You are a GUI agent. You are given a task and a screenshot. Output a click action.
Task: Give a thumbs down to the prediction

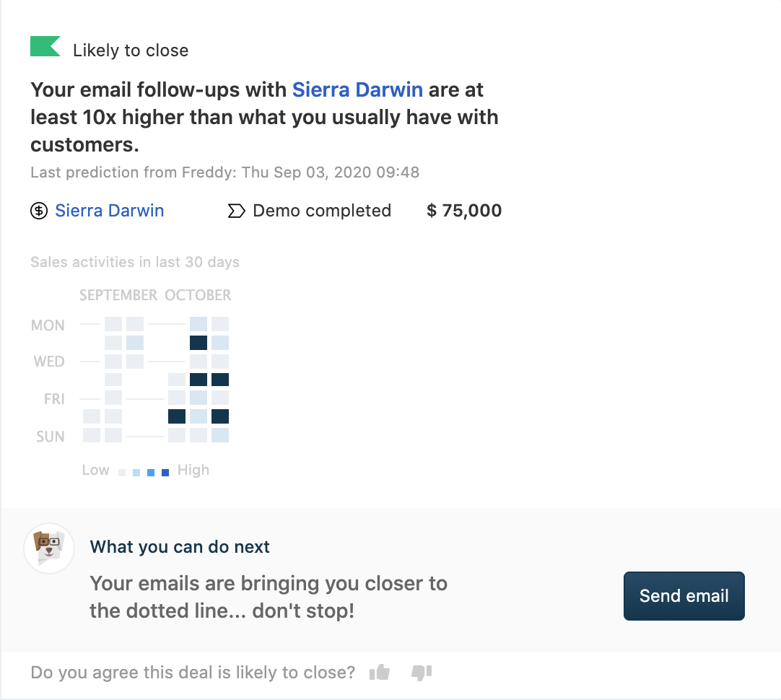(x=422, y=673)
